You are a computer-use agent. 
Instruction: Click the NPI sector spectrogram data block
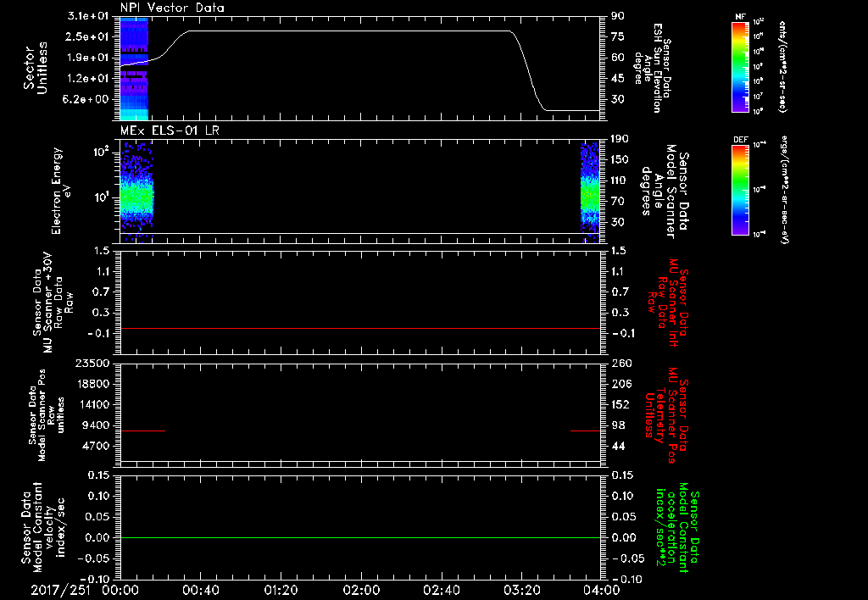pyautogui.click(x=134, y=69)
